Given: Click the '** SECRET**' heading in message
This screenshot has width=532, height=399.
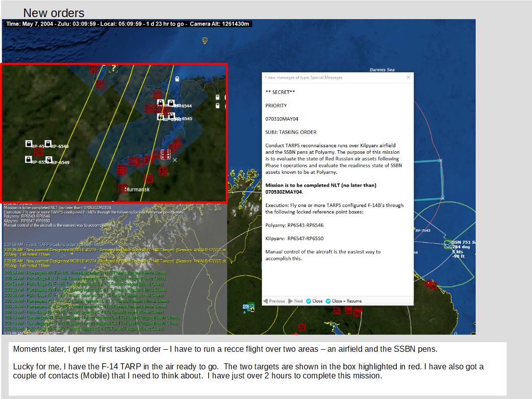Looking at the screenshot, I should tap(280, 92).
